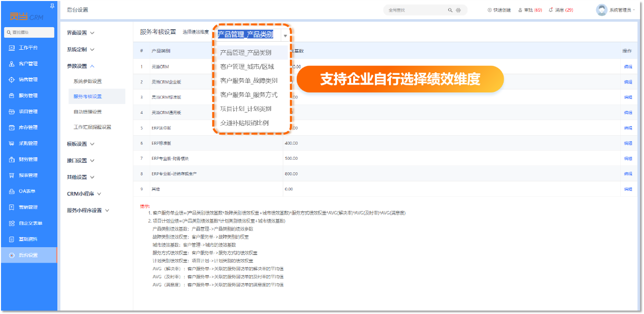Viewport: 644px width, 314px height.
Task: Choose 项目计划_计划类别 dimension option
Action: [246, 109]
